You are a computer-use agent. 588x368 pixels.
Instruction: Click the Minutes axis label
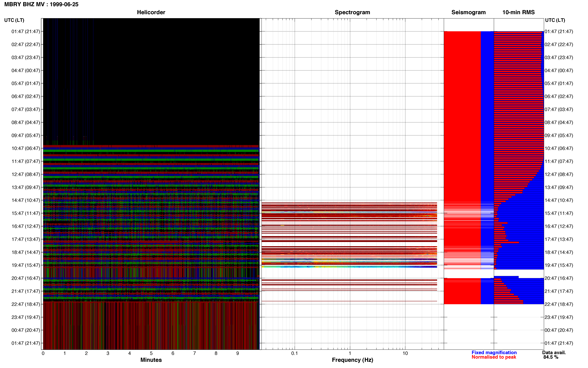[x=151, y=360]
